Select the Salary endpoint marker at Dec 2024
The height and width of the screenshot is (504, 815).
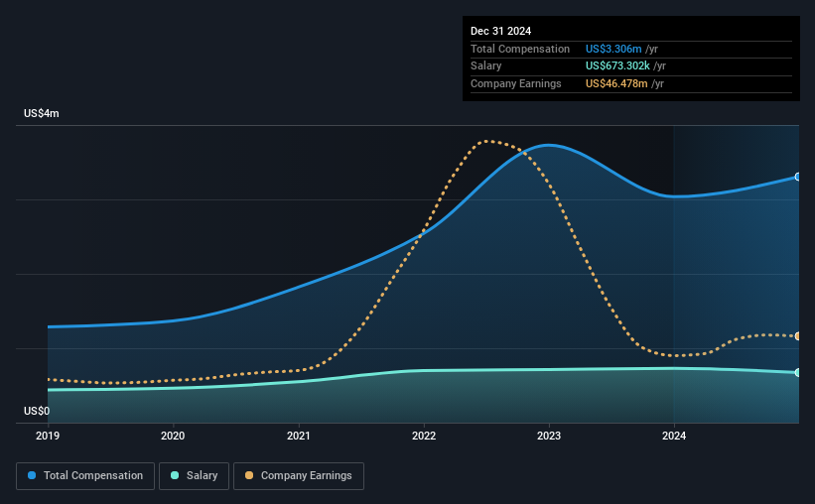(798, 373)
